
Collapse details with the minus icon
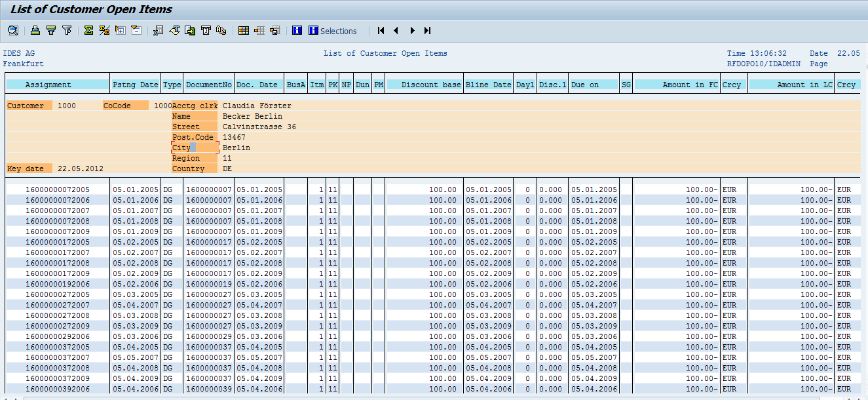(x=136, y=30)
